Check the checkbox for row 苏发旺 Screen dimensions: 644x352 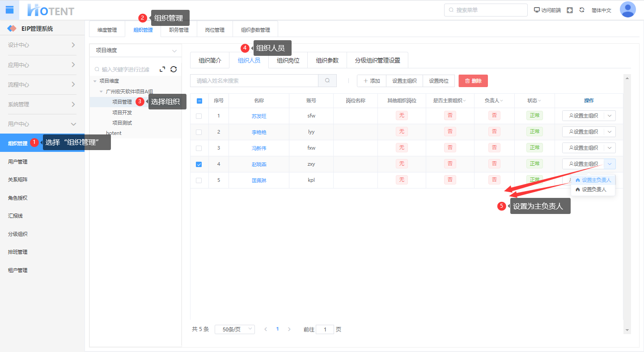(x=199, y=116)
